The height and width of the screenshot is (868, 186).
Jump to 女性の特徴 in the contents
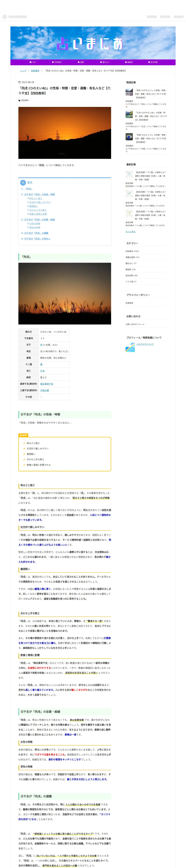(34, 224)
